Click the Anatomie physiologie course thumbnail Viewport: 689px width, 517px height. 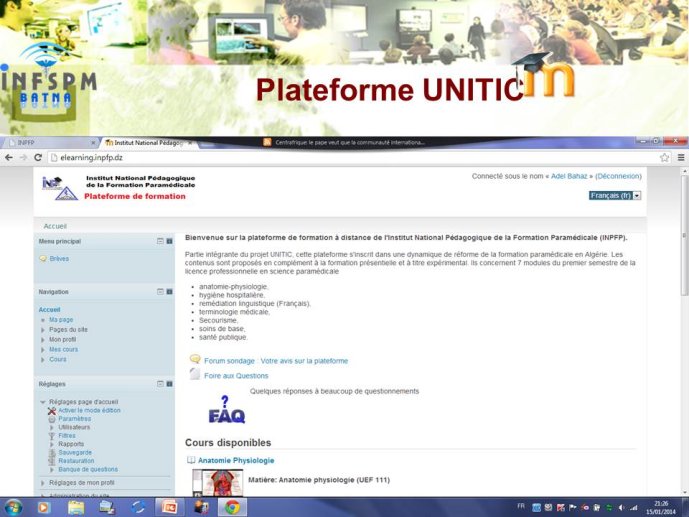click(218, 483)
